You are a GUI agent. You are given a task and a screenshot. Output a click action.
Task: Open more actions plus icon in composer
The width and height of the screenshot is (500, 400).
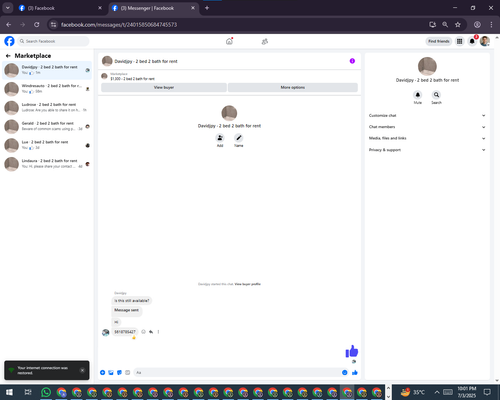103,372
